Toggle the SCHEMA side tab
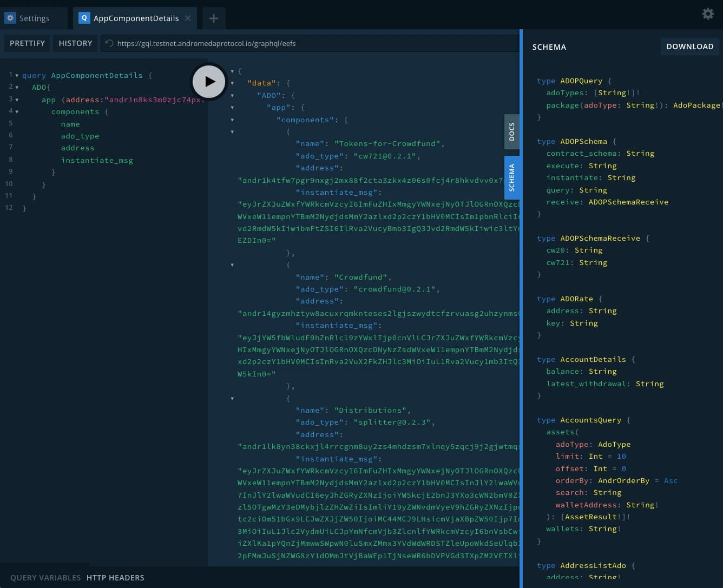This screenshot has height=588, width=723. tap(512, 178)
